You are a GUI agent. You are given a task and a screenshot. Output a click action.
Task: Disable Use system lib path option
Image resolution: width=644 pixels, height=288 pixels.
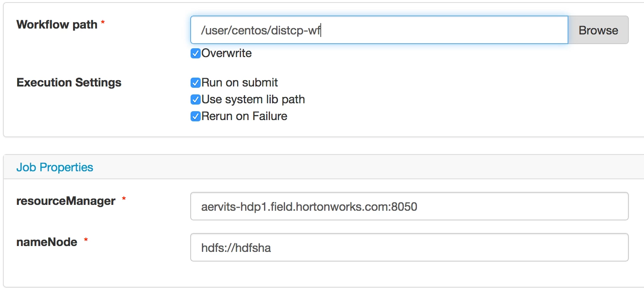tap(195, 99)
